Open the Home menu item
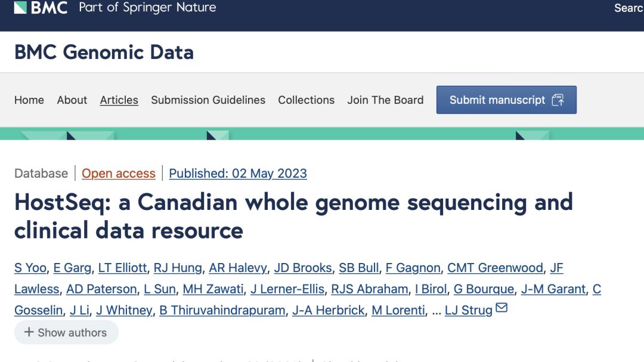Screen dimensions: 644x362 click(x=29, y=100)
